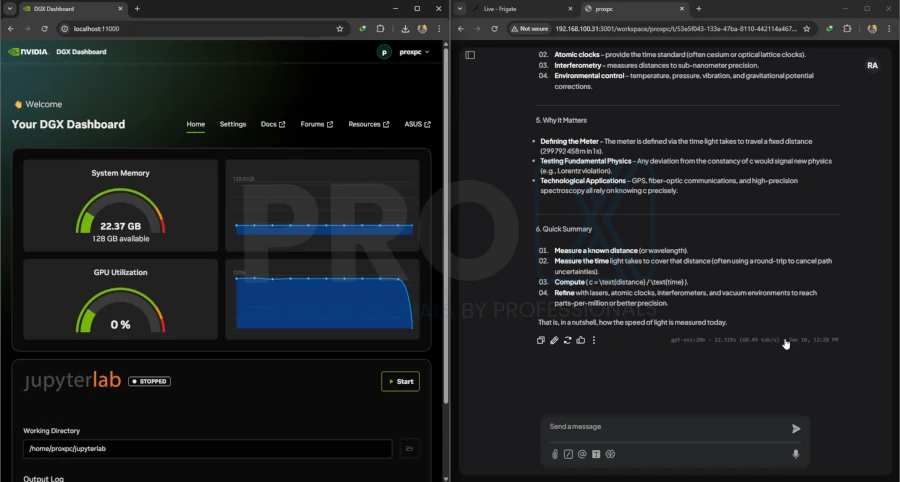Send the message with the arrow icon
This screenshot has height=482, width=900.
pos(796,428)
